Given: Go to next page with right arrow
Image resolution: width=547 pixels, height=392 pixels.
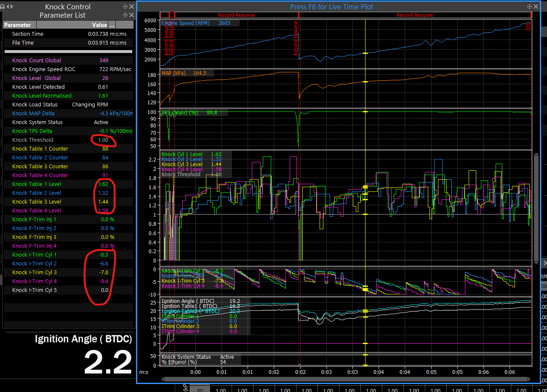Looking at the screenshot, I should (x=11, y=7).
